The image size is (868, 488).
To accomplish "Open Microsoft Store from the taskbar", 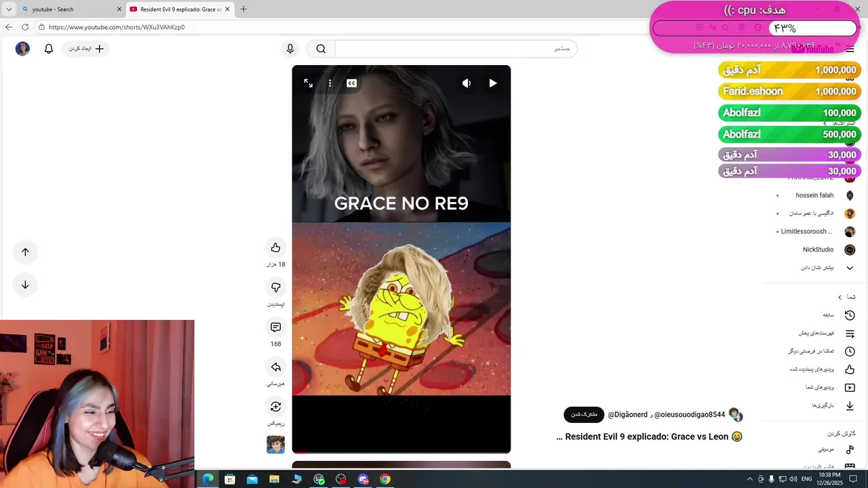I will (230, 479).
